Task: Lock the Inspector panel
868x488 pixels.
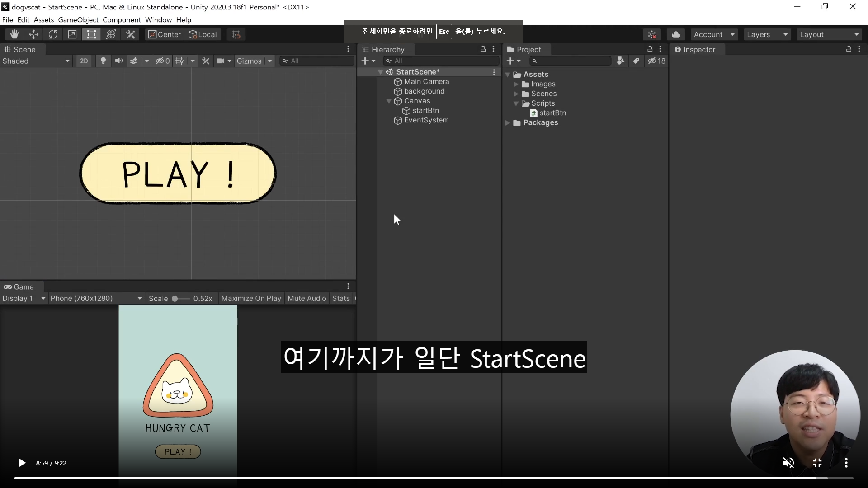Action: tap(849, 49)
